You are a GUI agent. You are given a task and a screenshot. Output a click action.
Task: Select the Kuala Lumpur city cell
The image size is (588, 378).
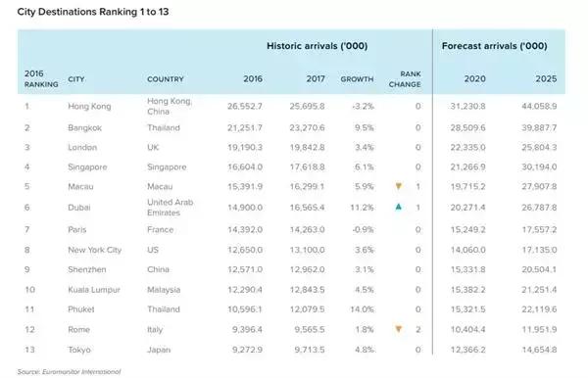(x=94, y=290)
